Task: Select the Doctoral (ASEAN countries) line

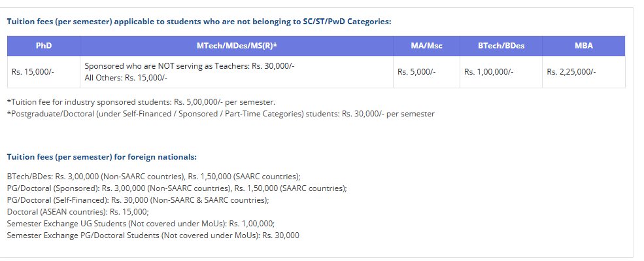Action: point(78,212)
